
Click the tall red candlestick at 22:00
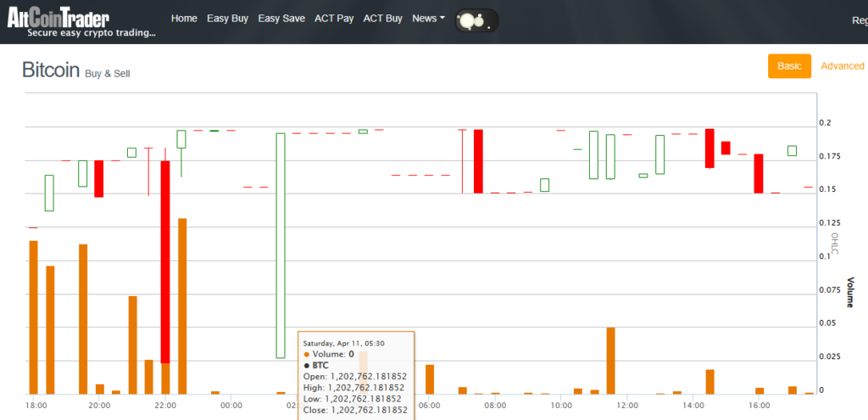click(x=165, y=261)
